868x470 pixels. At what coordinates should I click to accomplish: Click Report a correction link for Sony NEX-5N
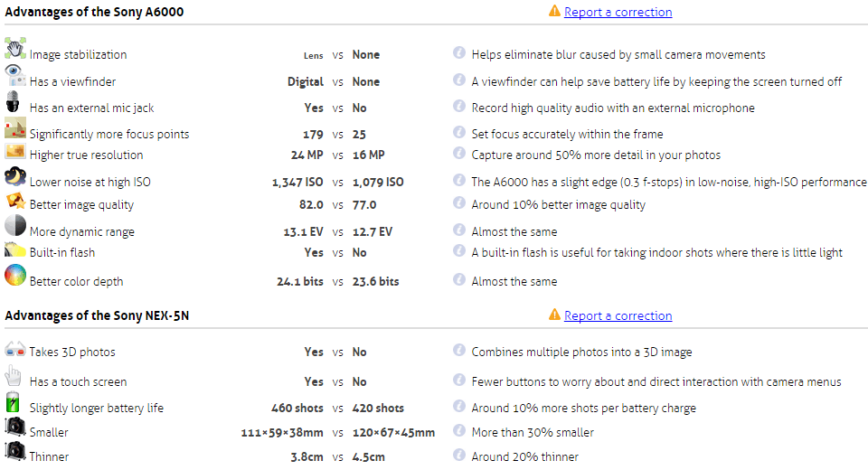618,315
